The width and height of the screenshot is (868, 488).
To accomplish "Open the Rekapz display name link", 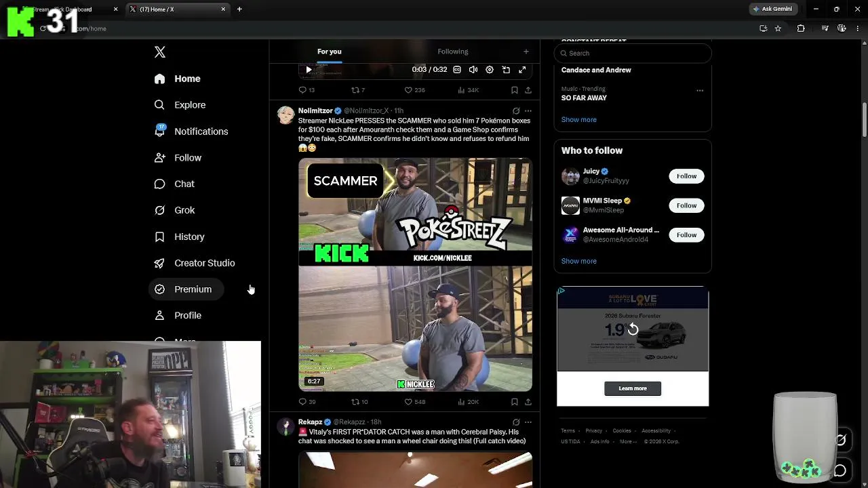I will [x=310, y=422].
